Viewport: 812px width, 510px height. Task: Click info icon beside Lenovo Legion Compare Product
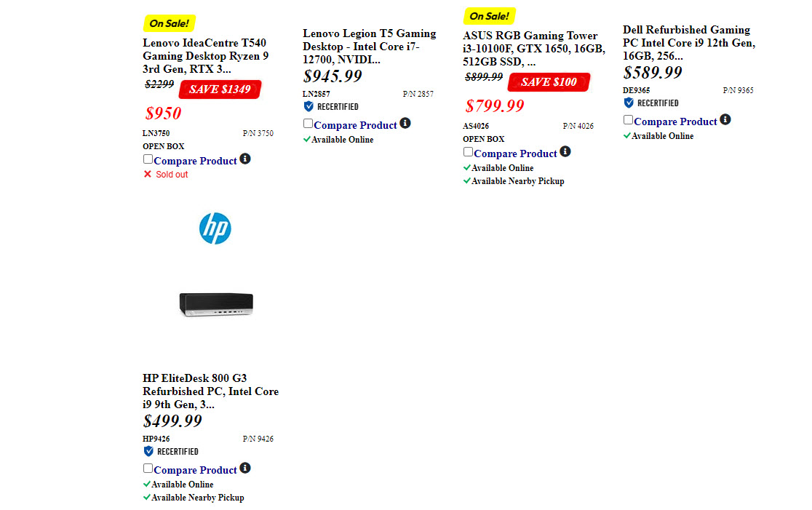[x=405, y=123]
